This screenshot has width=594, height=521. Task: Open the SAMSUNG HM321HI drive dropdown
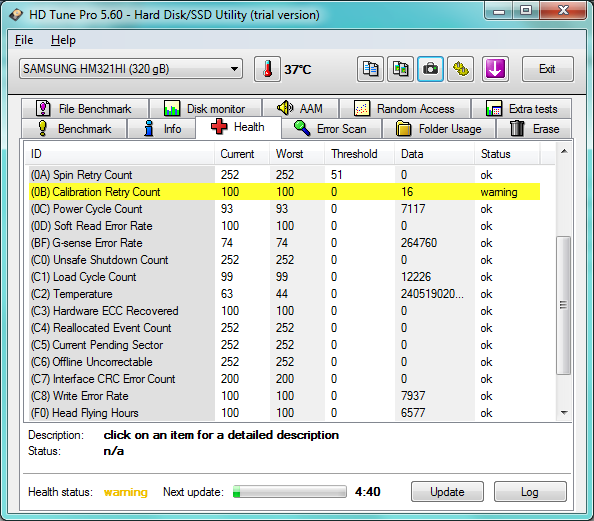[x=131, y=69]
